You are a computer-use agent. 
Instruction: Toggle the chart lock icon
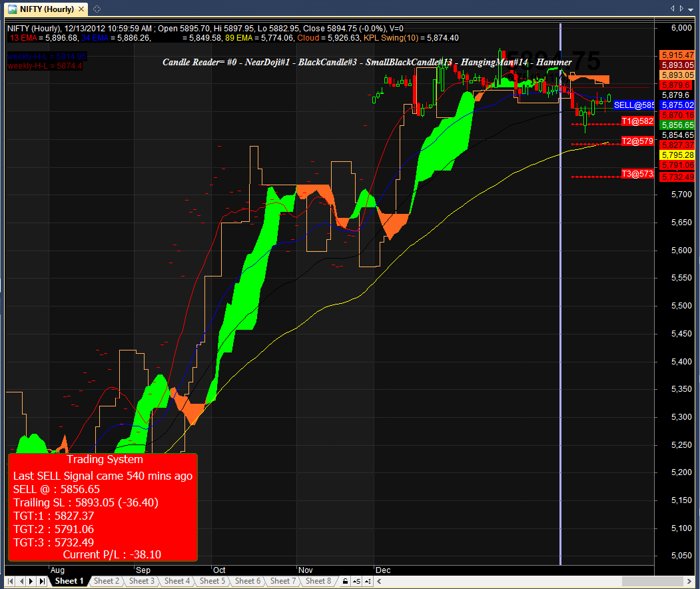tap(345, 581)
